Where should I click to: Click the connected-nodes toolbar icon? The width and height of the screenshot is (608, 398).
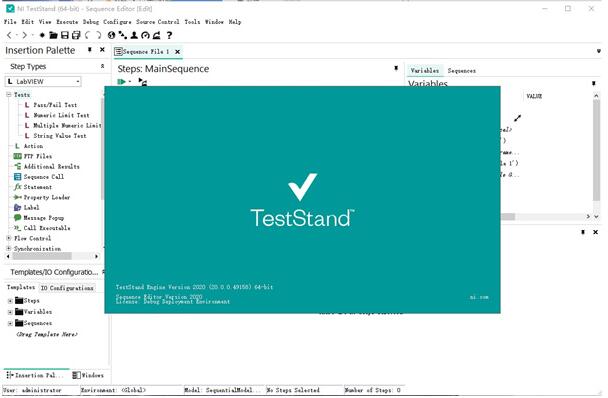[x=123, y=35]
